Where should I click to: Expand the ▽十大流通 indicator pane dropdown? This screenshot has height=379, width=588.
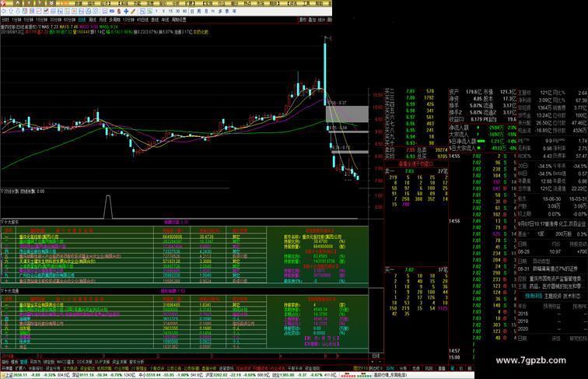[3, 291]
